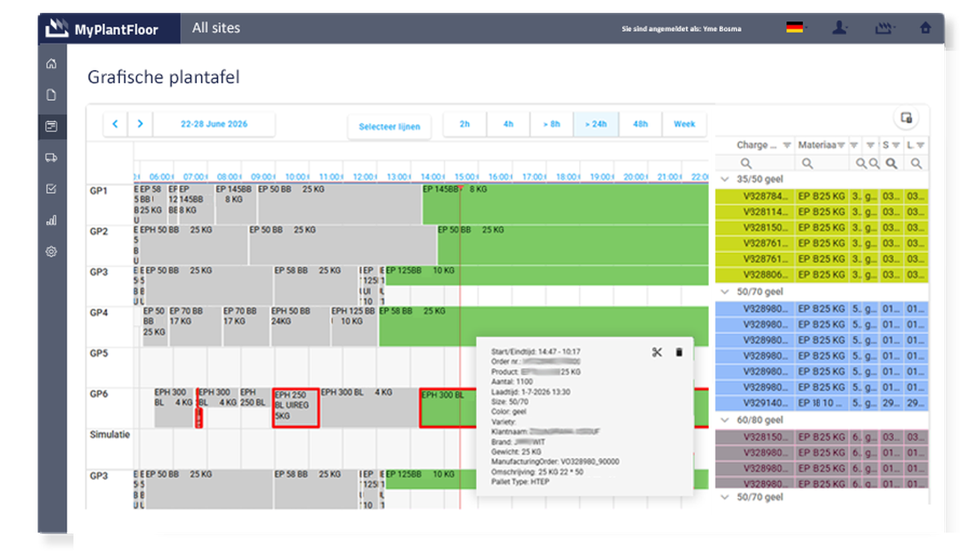
Task: Select the V328784... charge row
Action: pos(822,196)
